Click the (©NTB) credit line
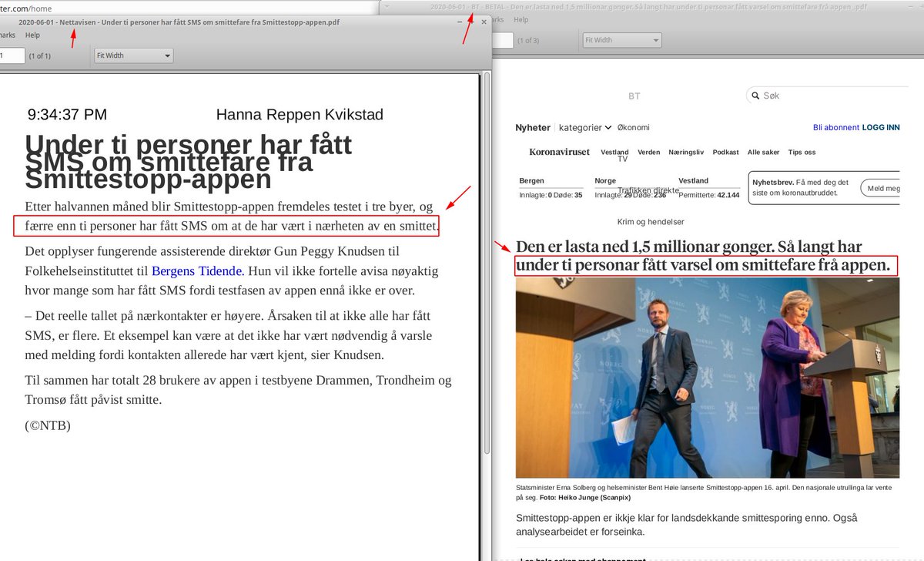This screenshot has width=924, height=561. [48, 425]
